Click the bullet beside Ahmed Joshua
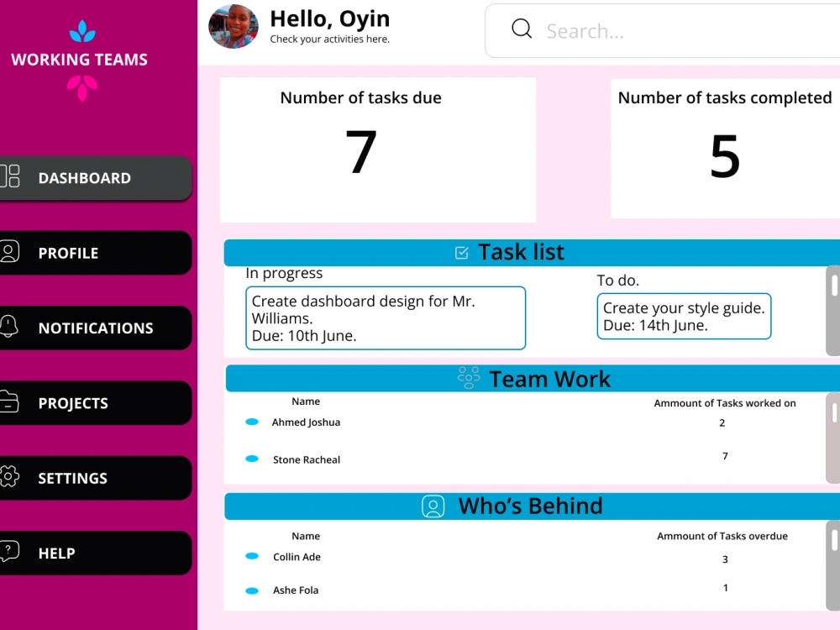The height and width of the screenshot is (630, 840). pos(252,423)
